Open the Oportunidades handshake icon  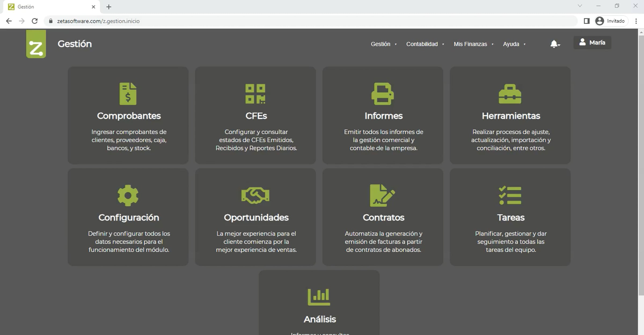pyautogui.click(x=255, y=195)
